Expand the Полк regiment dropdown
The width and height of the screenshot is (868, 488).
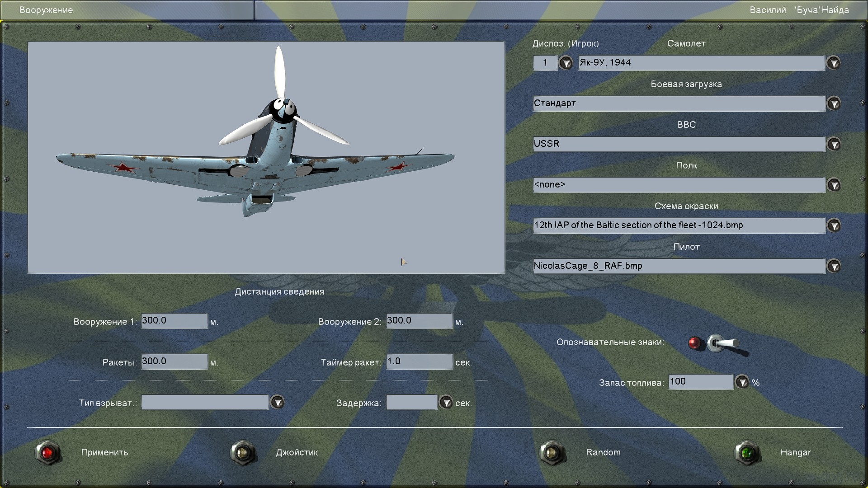tap(833, 185)
